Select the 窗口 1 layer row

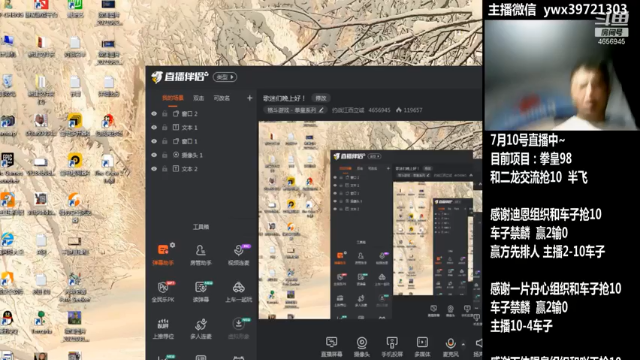(x=202, y=141)
